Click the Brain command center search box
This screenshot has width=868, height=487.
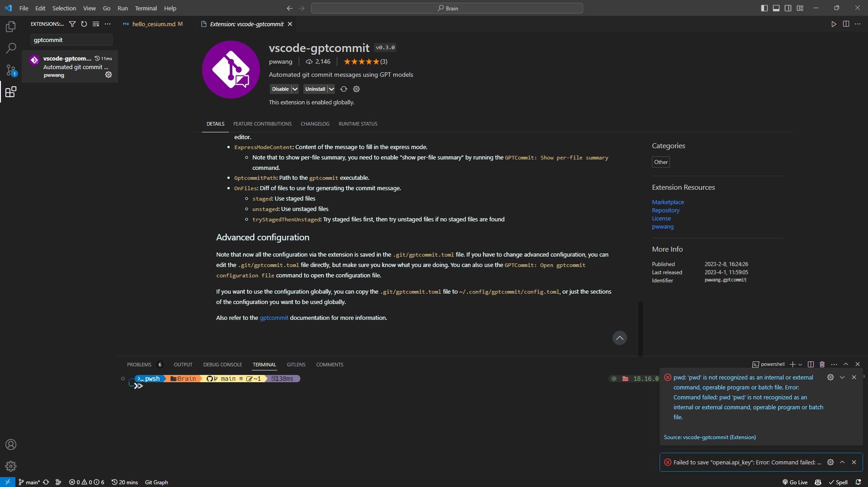[447, 8]
